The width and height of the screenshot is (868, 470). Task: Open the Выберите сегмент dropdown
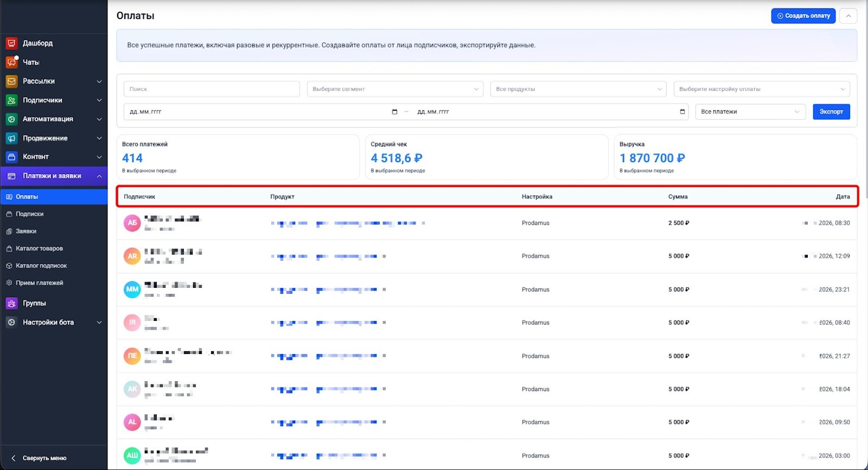(x=394, y=89)
